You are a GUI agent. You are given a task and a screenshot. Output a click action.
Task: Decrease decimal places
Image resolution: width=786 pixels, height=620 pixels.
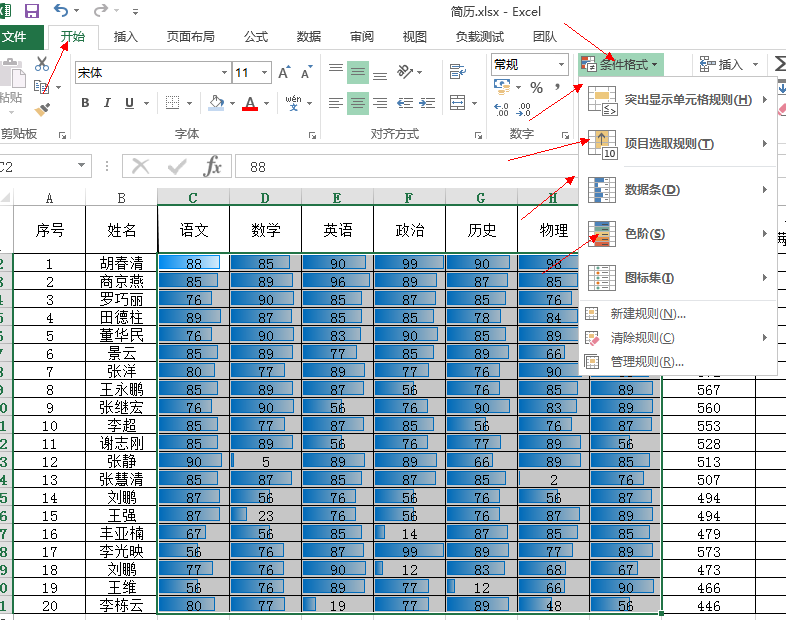tap(523, 109)
